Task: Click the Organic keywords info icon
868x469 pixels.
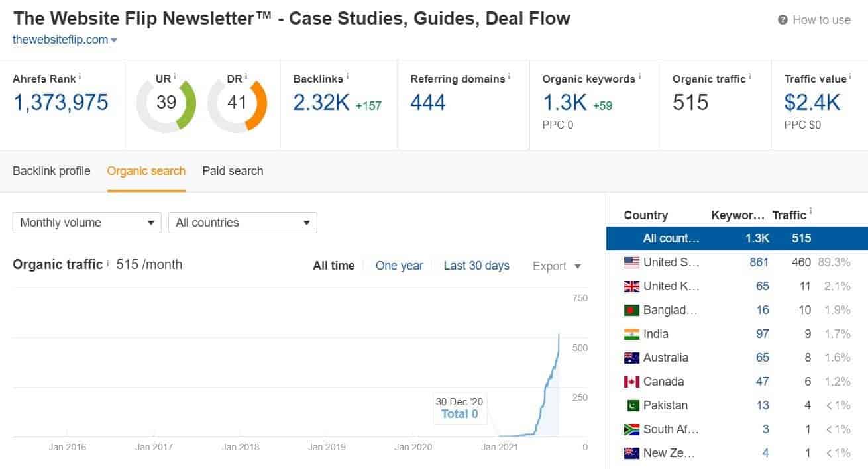Action: [x=639, y=77]
